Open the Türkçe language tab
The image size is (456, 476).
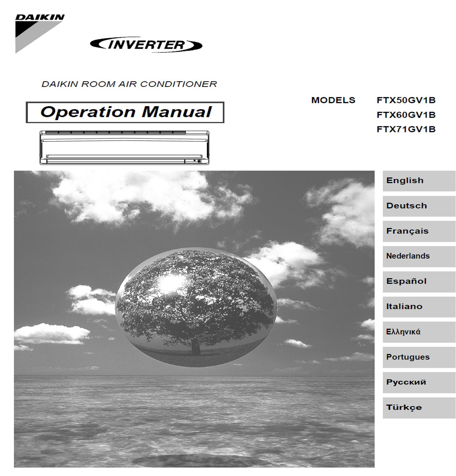click(x=418, y=407)
